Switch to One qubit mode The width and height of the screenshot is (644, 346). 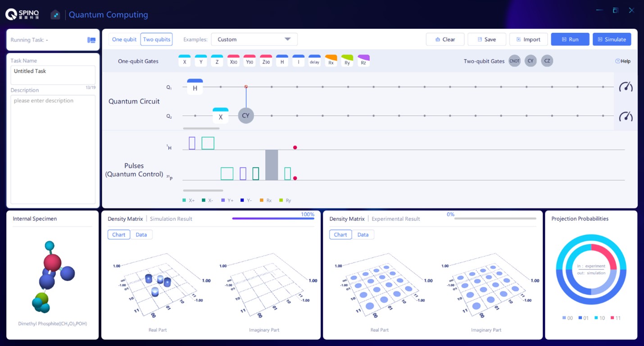[x=124, y=40]
